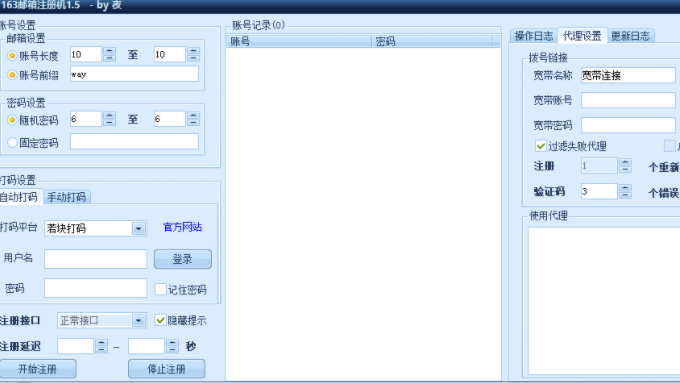
Task: Select the 账号前缀 radio button
Action: coord(12,75)
